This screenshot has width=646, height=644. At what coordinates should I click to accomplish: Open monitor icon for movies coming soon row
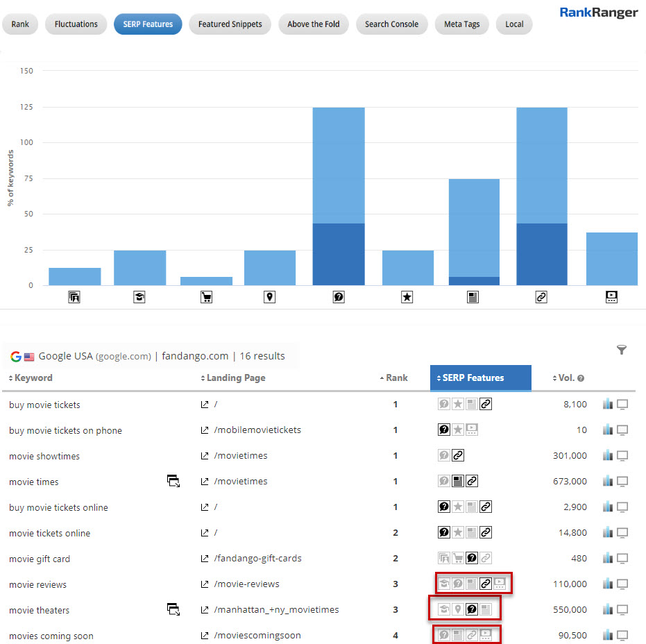click(622, 636)
